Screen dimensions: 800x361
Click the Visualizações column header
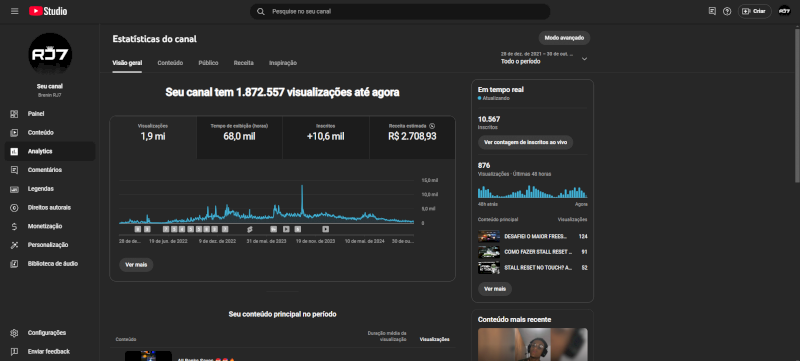tap(435, 339)
